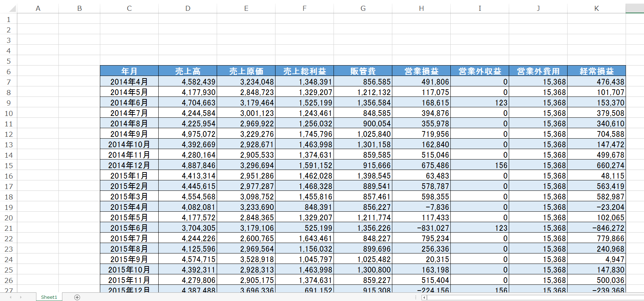Viewport: 644px width, 301px height.
Task: Click cell with value 1,212,132
Action: [x=363, y=92]
